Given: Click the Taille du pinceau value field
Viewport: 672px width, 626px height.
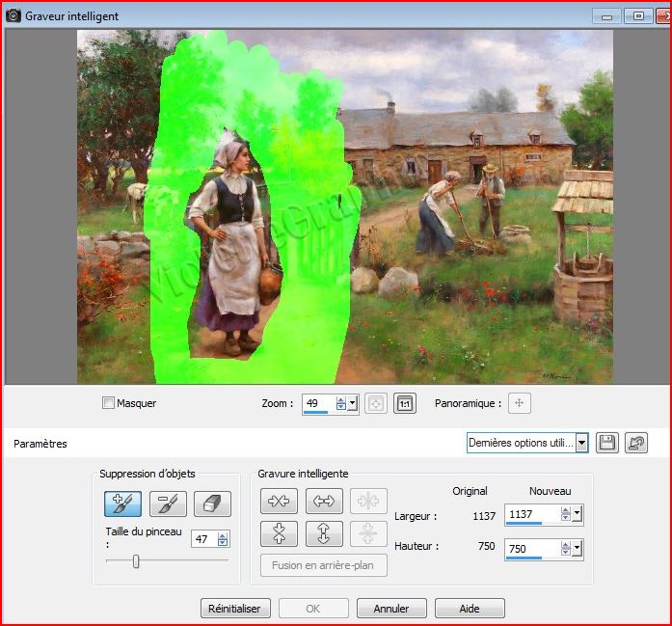Looking at the screenshot, I should 203,539.
